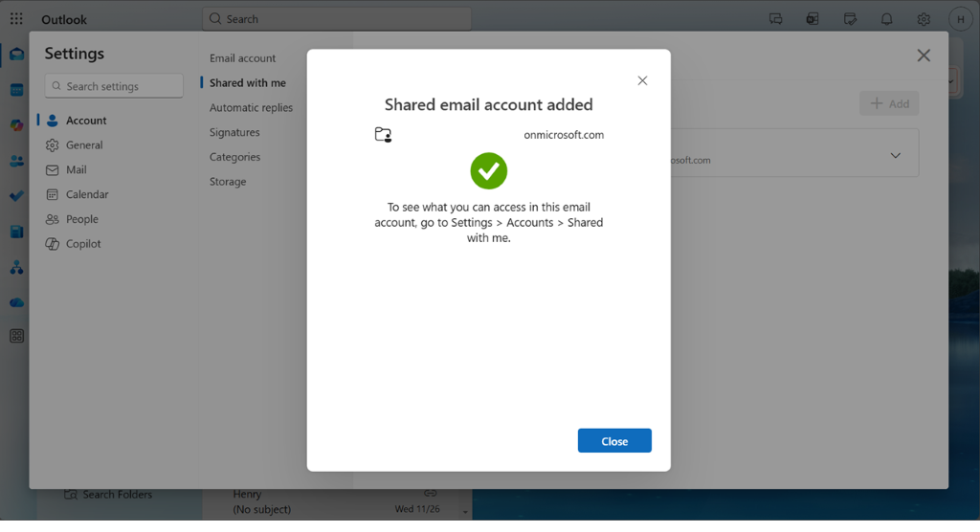Open the org chart app in left rail
Viewport: 980px width, 532px height.
click(x=17, y=268)
